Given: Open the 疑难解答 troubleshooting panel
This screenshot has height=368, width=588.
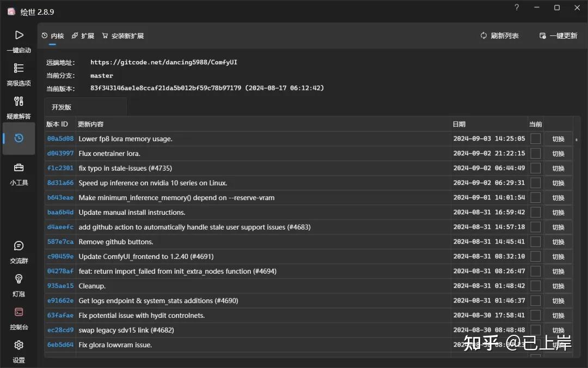Looking at the screenshot, I should pyautogui.click(x=19, y=108).
